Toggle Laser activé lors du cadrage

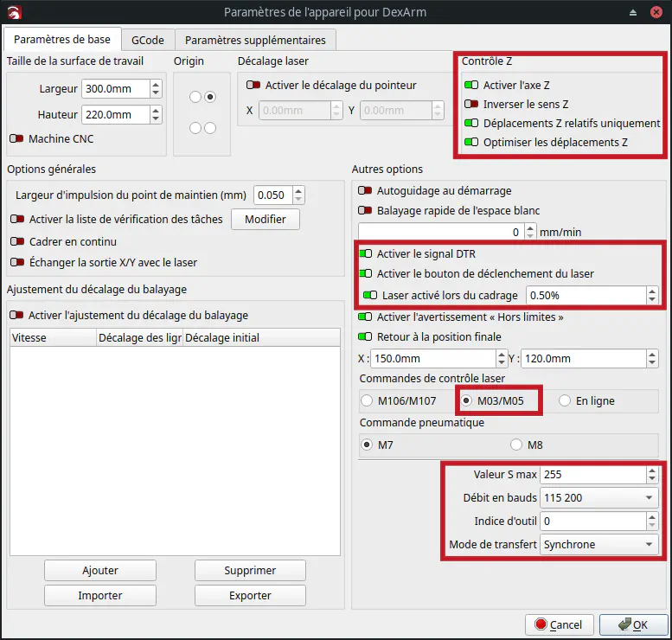pyautogui.click(x=370, y=296)
